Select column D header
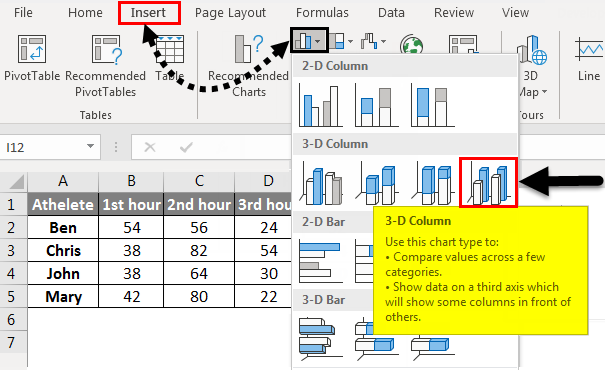 (263, 181)
